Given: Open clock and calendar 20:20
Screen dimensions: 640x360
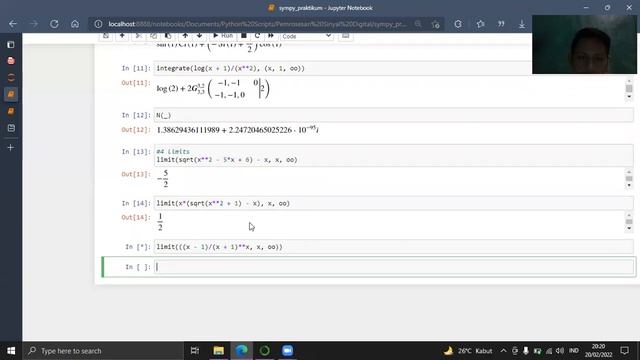Looking at the screenshot, I should tap(598, 351).
